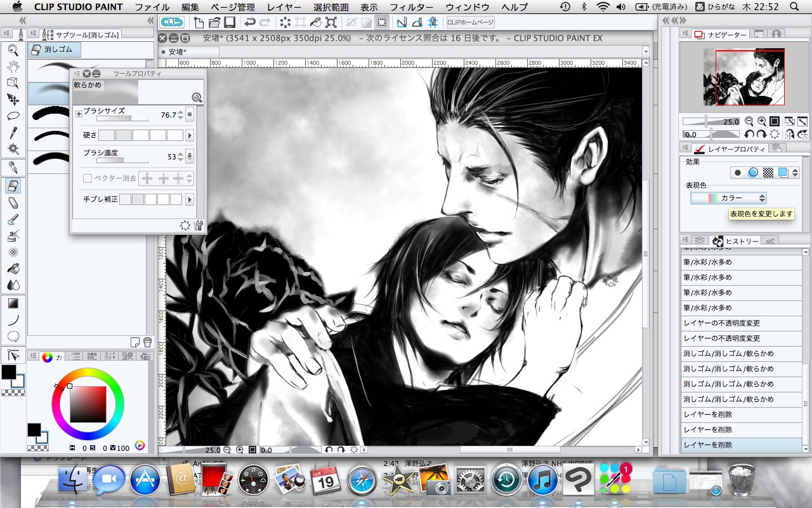Click the CLIPホームページ button
The width and height of the screenshot is (812, 508).
(x=470, y=23)
